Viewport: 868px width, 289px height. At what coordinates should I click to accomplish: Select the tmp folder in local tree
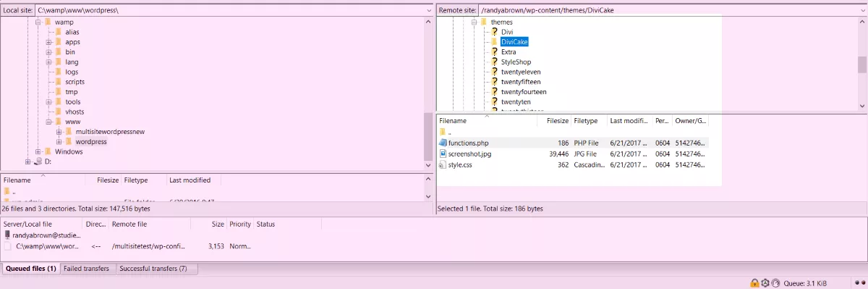click(x=71, y=92)
